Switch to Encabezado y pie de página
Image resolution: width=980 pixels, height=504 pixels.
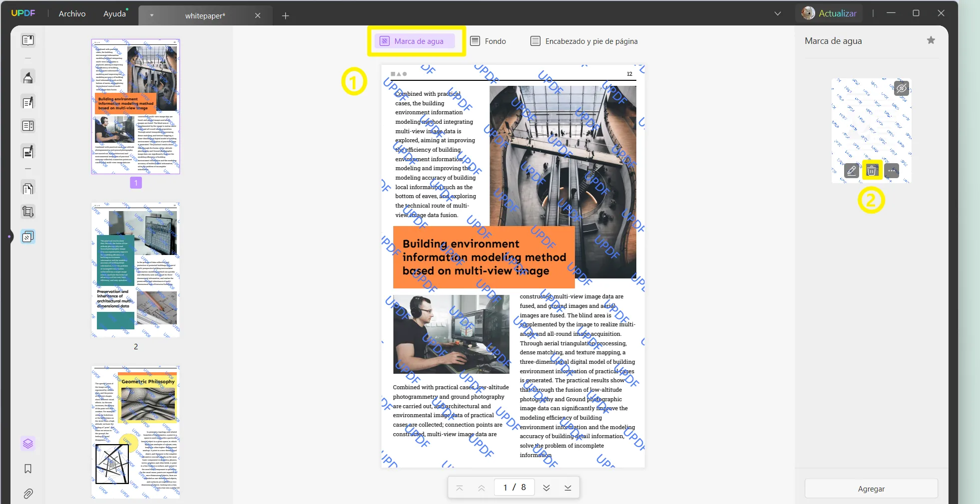coord(584,41)
